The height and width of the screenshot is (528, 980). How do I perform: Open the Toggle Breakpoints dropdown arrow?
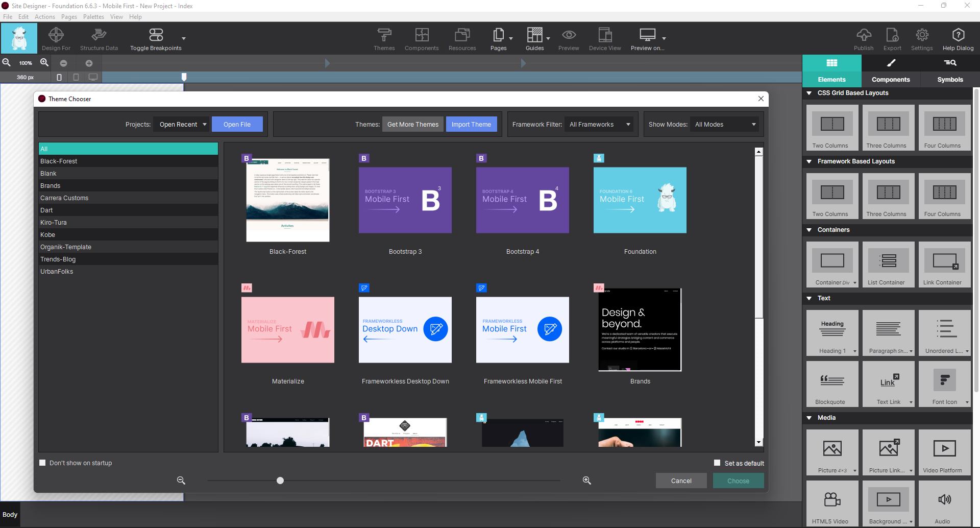coord(184,38)
